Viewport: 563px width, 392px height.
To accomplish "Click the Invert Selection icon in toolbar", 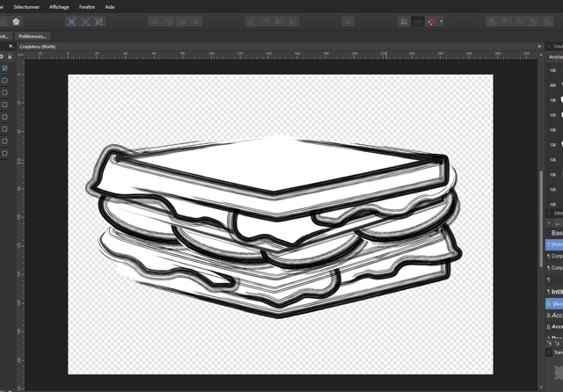I will click(99, 22).
